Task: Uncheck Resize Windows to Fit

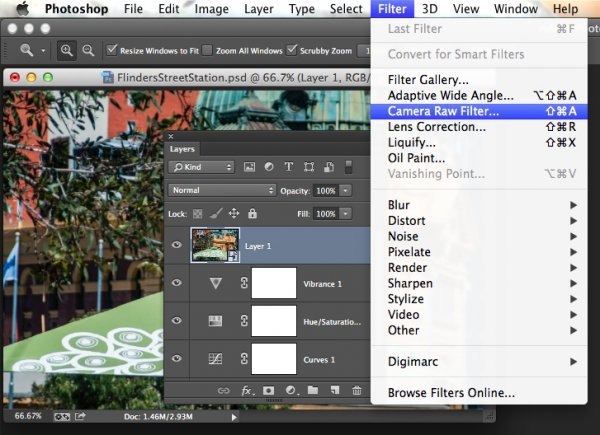Action: (110, 50)
